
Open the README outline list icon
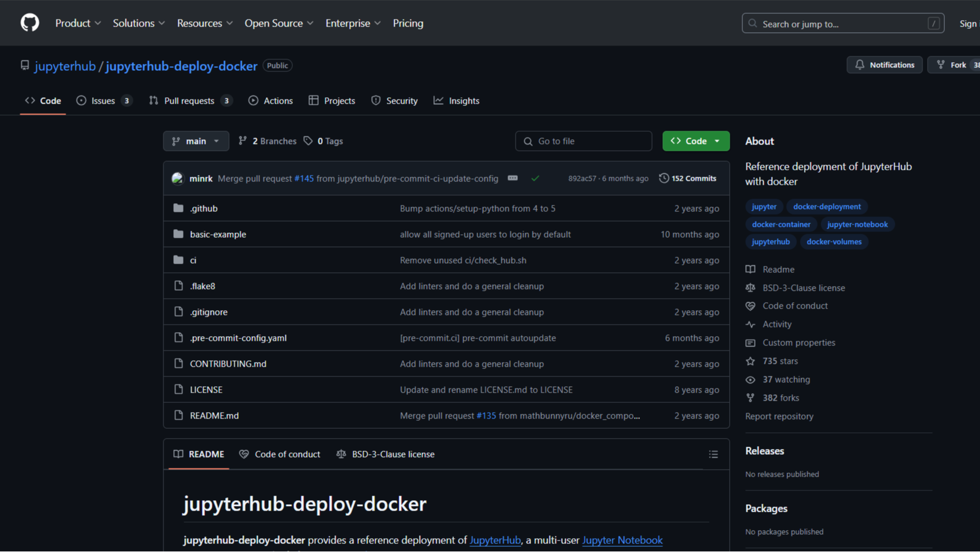point(714,455)
